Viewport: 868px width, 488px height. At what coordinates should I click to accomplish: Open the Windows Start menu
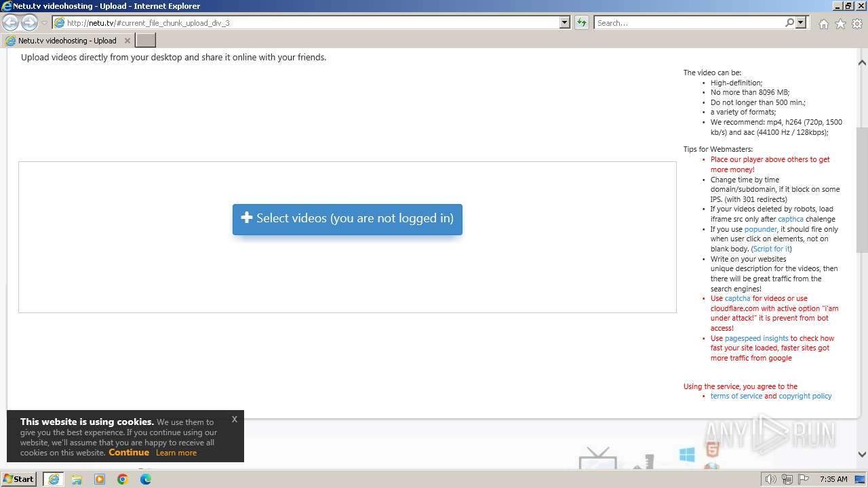[x=19, y=479]
